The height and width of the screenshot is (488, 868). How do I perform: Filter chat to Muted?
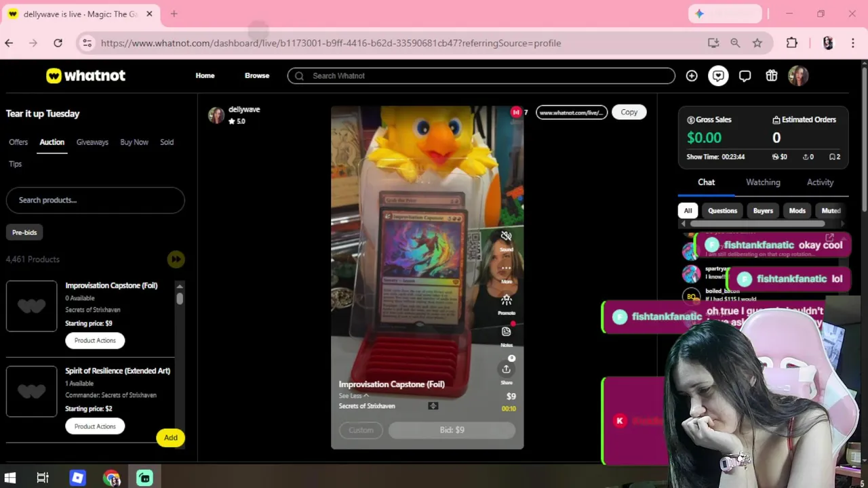point(831,211)
